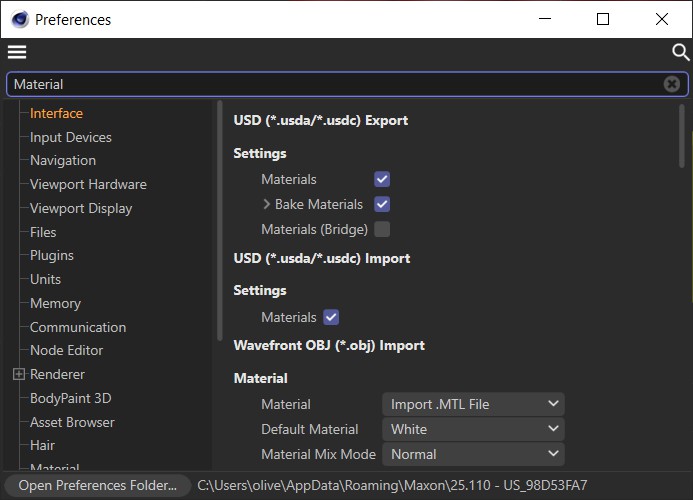Minimize the Preferences window
Screen dimensions: 693x500
pos(545,19)
